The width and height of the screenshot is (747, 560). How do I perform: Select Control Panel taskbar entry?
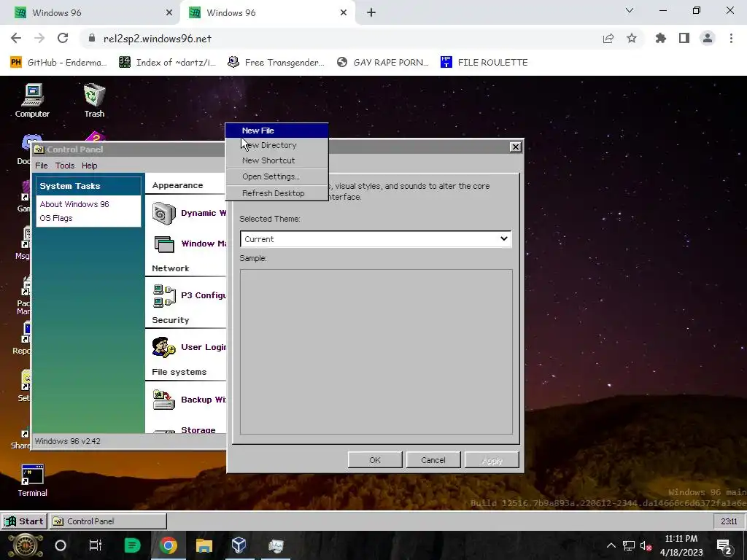(108, 521)
